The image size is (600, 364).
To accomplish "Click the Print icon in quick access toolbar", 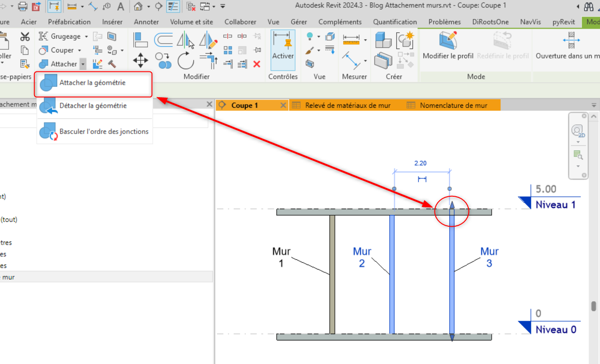I will pyautogui.click(x=23, y=6).
